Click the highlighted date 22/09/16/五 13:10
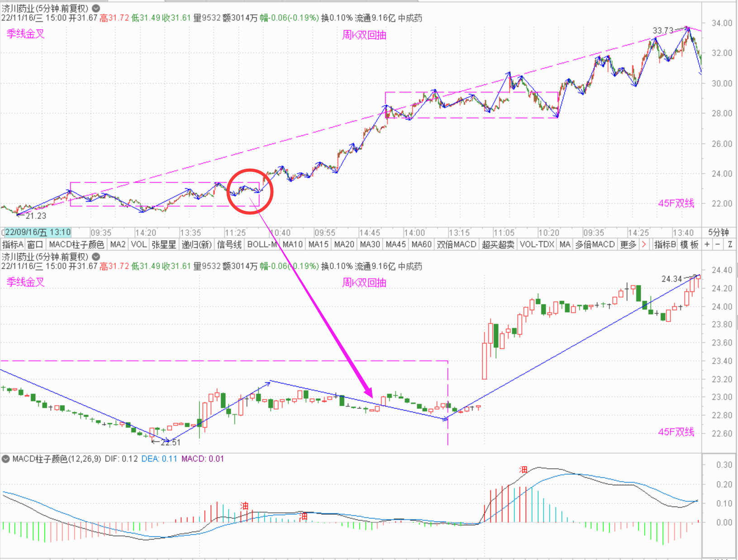 [38, 233]
